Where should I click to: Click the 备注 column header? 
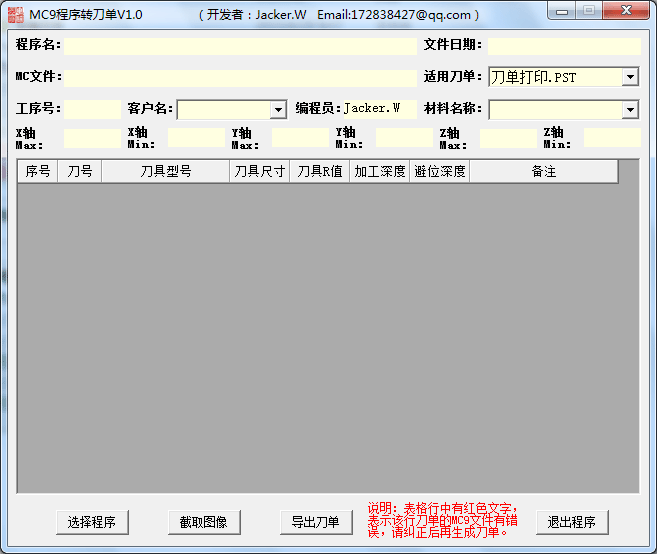coord(544,171)
